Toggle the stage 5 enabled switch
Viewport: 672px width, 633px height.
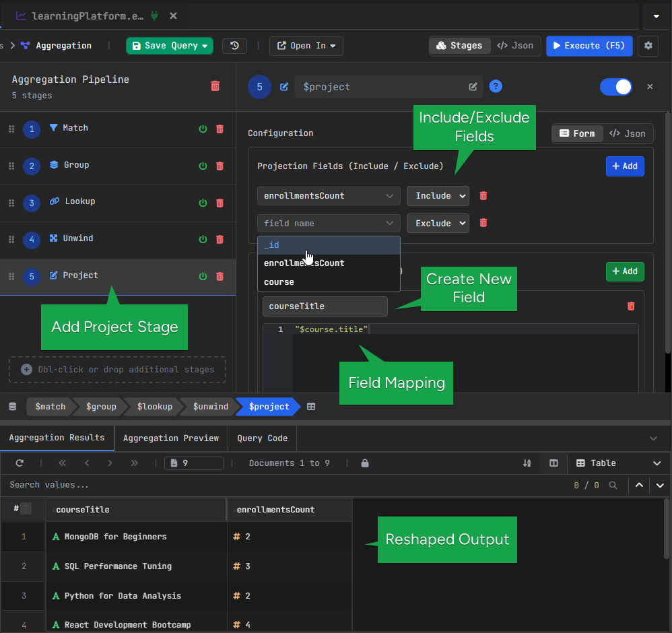pos(616,87)
